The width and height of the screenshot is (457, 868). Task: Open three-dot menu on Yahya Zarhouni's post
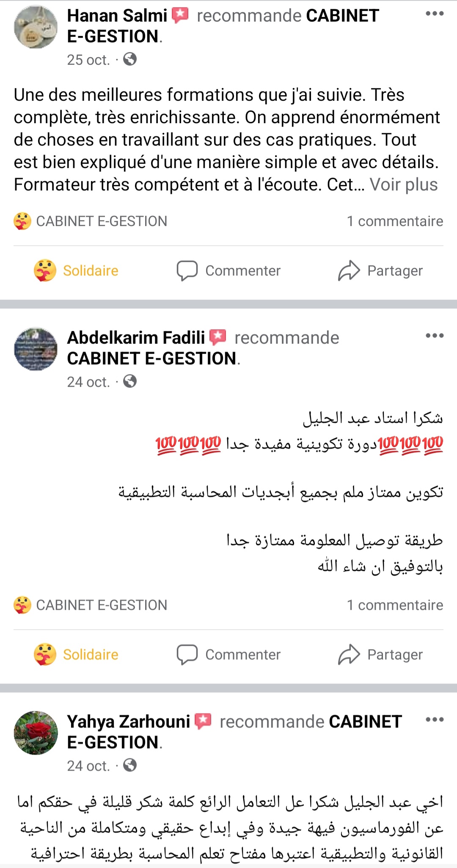[x=435, y=719]
